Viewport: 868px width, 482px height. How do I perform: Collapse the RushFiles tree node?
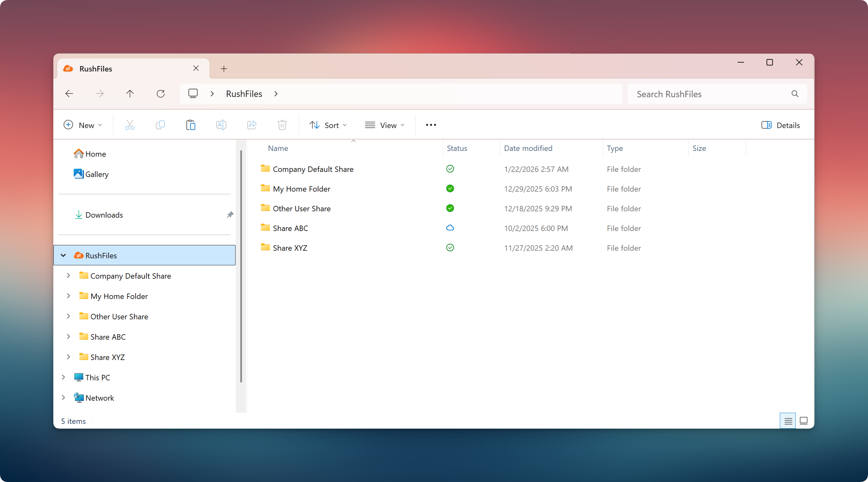(63, 255)
